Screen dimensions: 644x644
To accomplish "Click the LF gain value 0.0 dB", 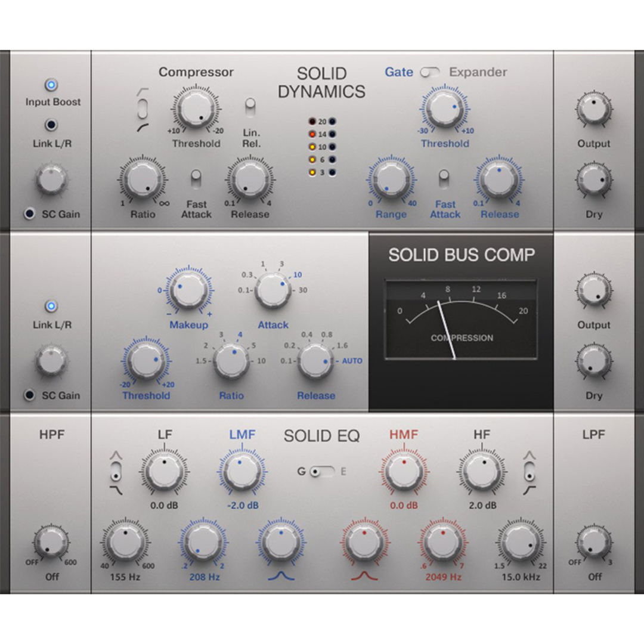I will pyautogui.click(x=164, y=505).
